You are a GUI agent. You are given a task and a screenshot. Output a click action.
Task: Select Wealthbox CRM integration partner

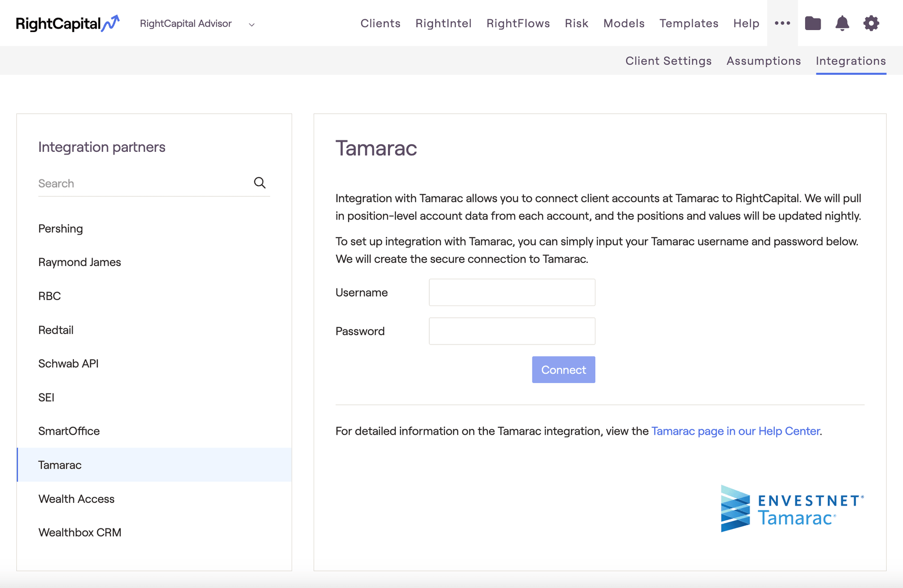[x=154, y=533]
